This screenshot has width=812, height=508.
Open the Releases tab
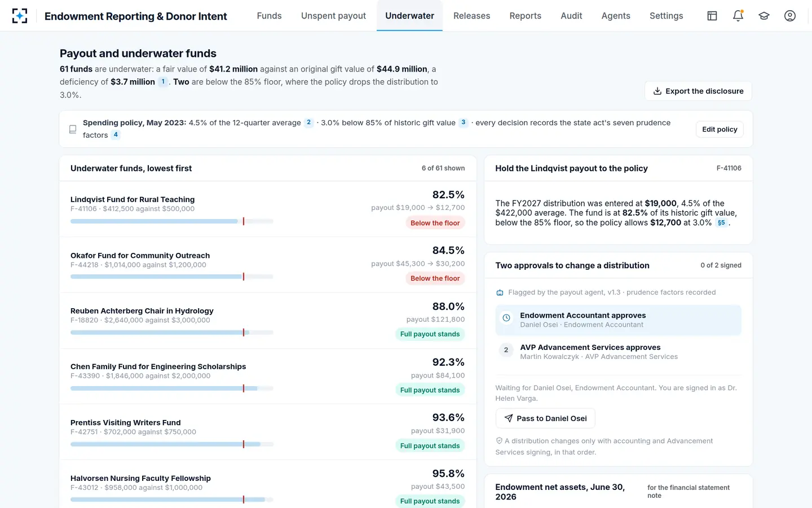point(471,16)
